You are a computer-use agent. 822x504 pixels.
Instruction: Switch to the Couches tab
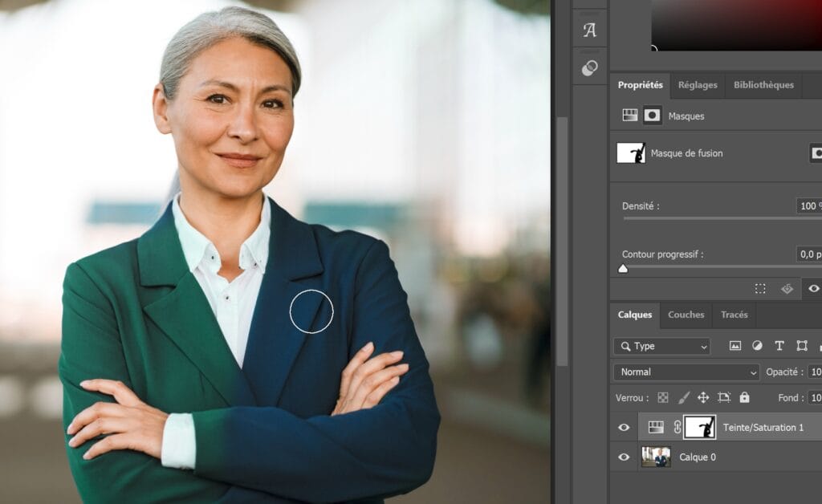point(686,315)
